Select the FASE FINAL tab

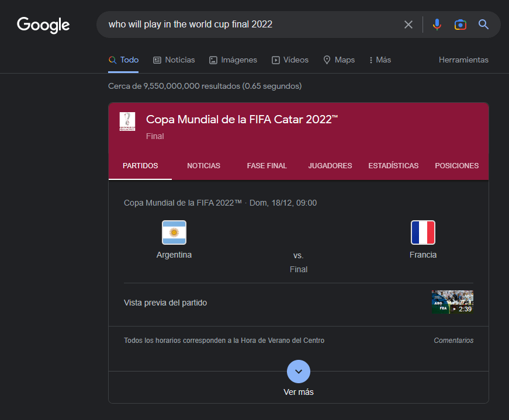coord(266,166)
